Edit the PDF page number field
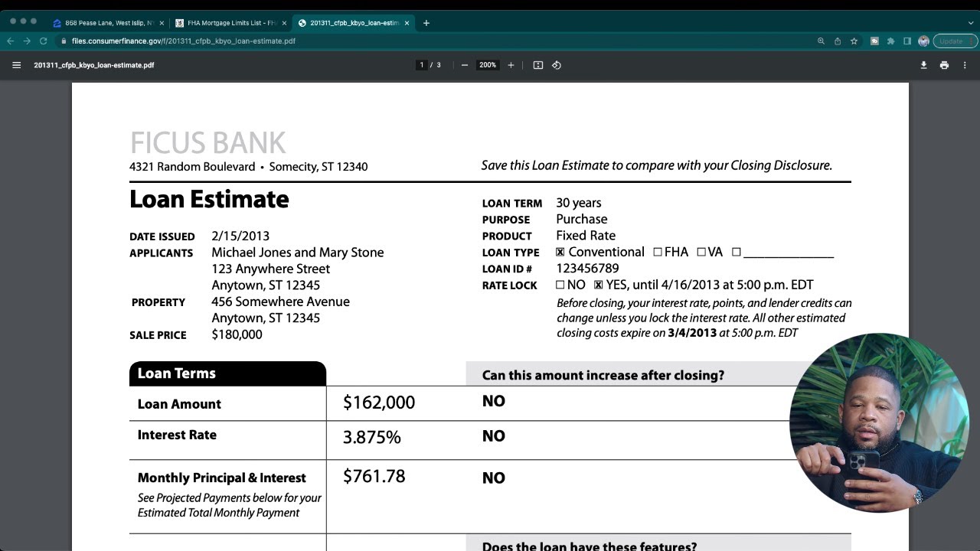Screen dimensions: 980x551 tap(421, 65)
